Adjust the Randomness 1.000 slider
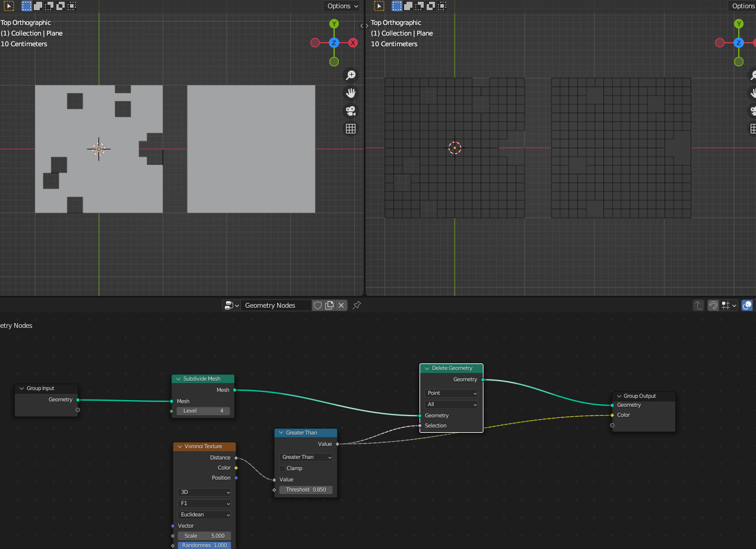This screenshot has height=549, width=756. click(x=205, y=545)
